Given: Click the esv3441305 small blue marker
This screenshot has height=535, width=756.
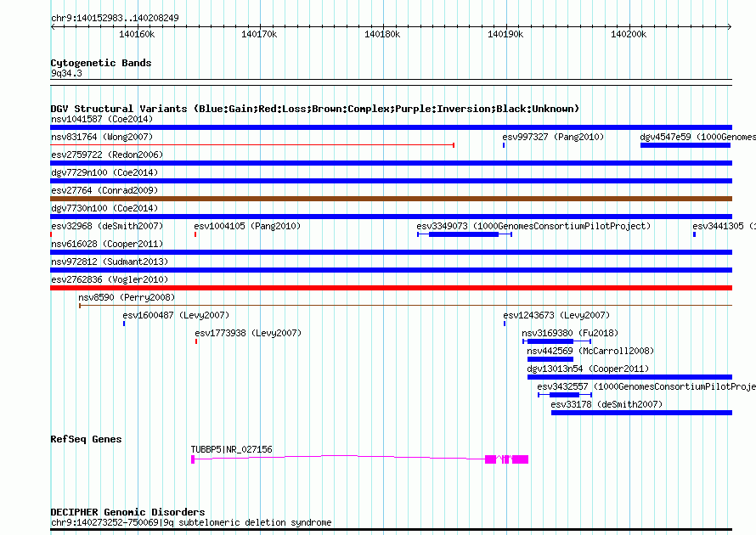Looking at the screenshot, I should click(694, 234).
